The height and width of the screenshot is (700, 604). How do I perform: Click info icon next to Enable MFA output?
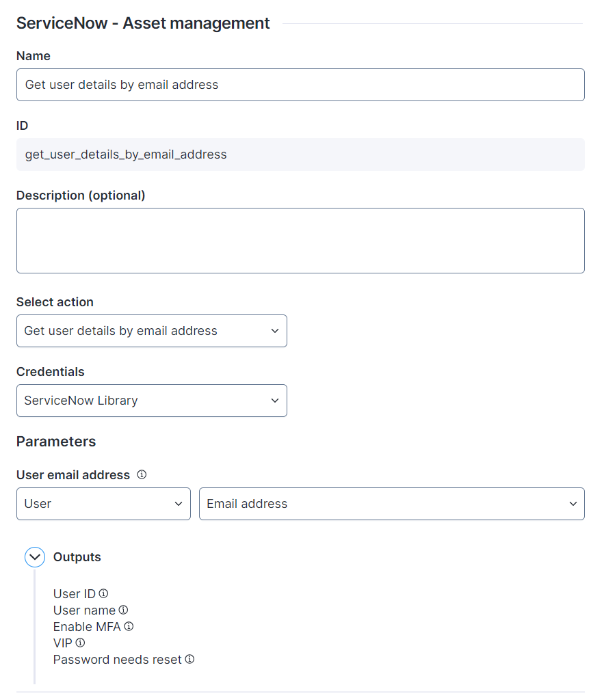coord(129,626)
